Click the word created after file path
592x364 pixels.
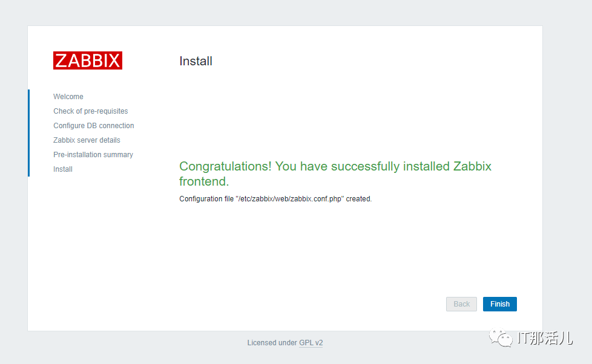(359, 199)
